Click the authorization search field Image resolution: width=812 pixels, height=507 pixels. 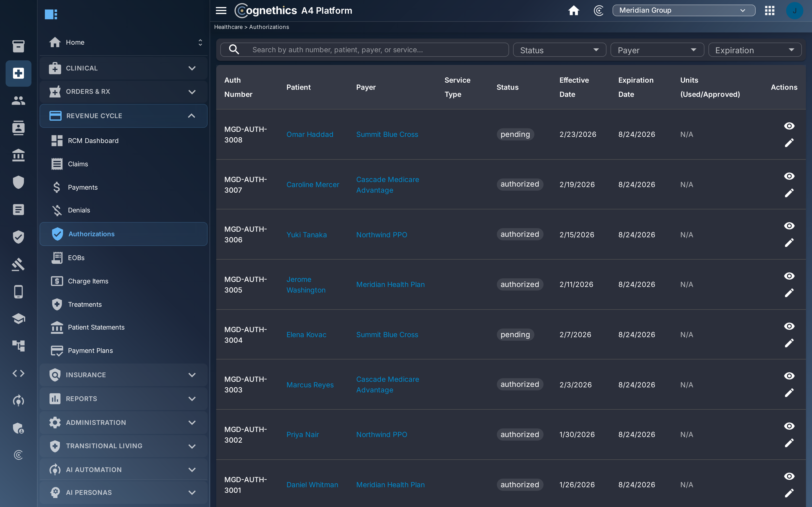tap(364, 50)
